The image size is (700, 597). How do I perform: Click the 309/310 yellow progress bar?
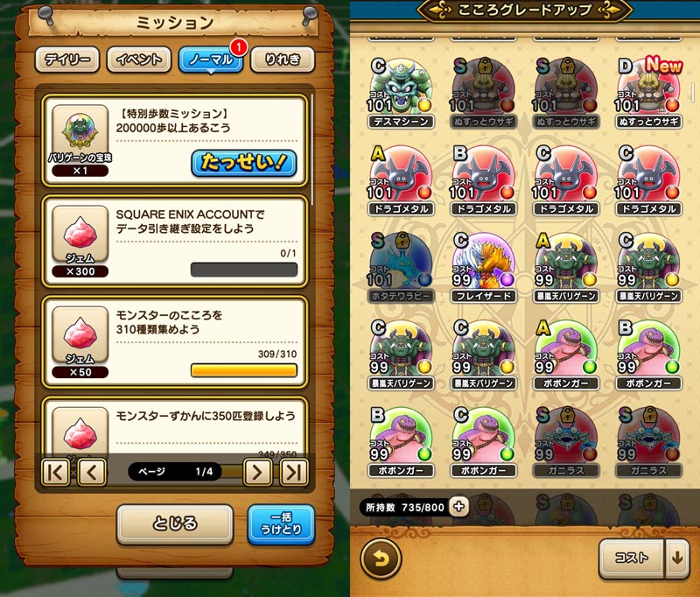click(x=244, y=370)
